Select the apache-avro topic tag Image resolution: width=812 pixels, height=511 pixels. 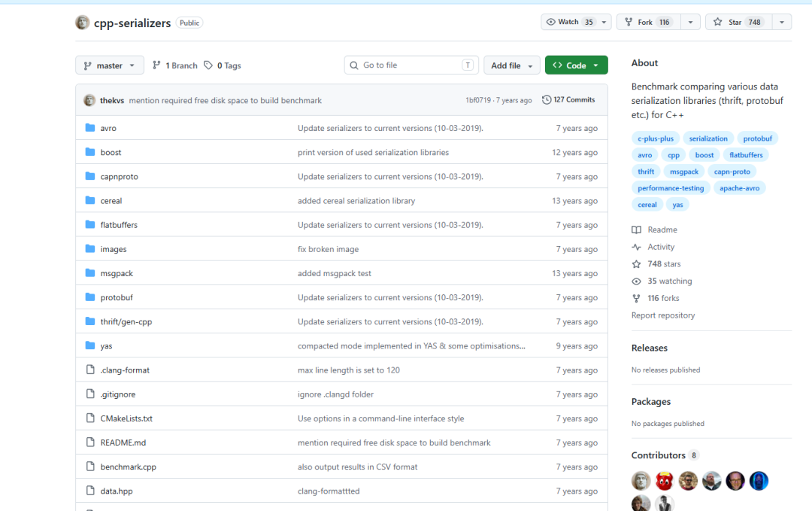(740, 188)
